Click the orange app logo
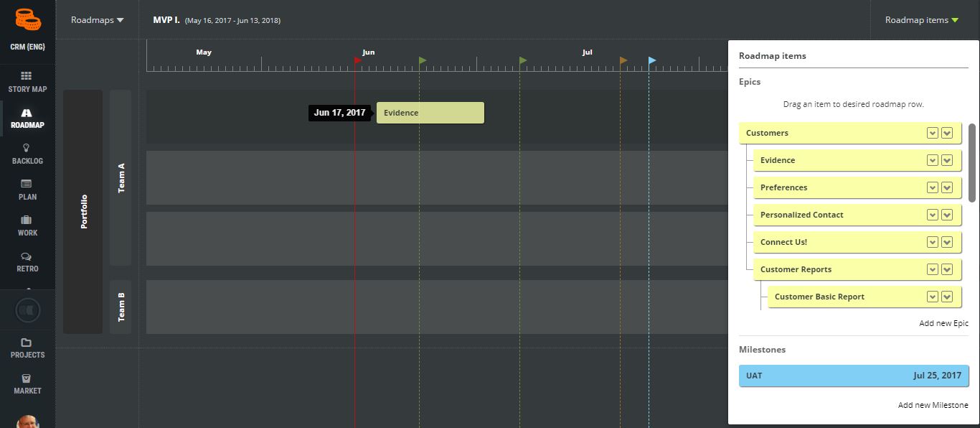The image size is (980, 428). coord(27,19)
